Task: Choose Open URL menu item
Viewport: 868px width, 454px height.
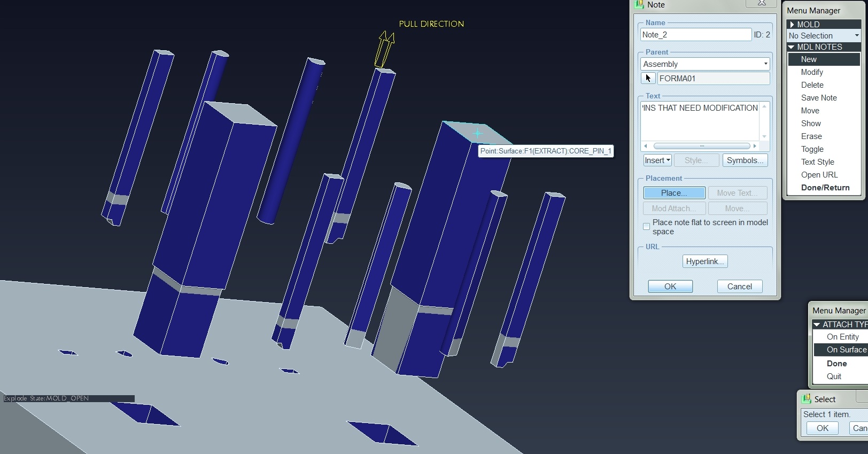Action: [819, 175]
